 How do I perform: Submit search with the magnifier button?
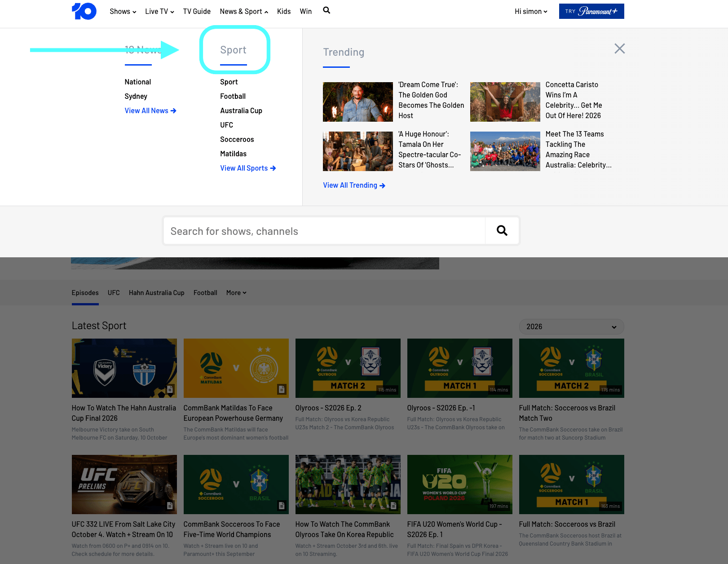pos(502,231)
